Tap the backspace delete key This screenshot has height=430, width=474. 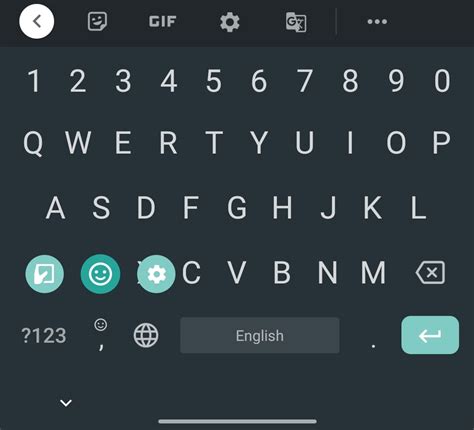click(430, 273)
